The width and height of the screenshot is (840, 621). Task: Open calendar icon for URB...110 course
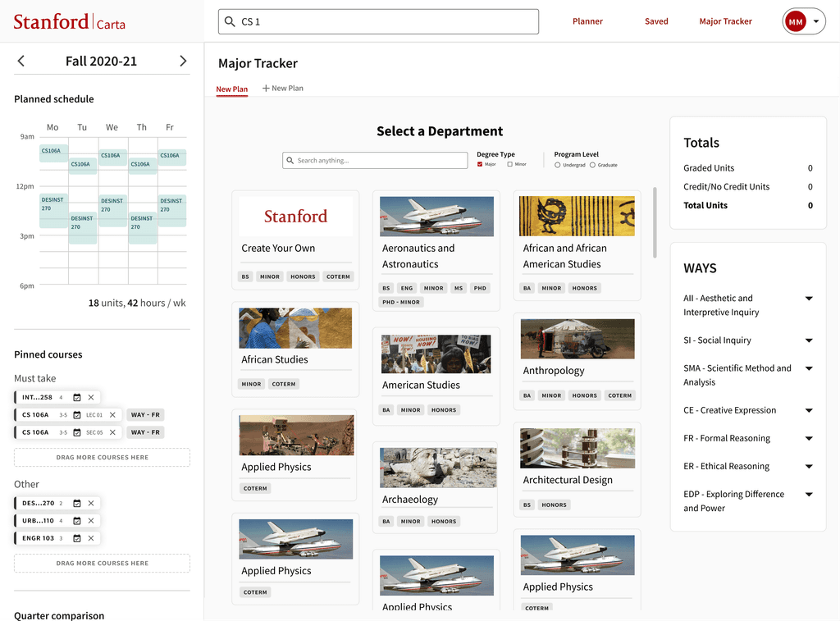coord(77,521)
